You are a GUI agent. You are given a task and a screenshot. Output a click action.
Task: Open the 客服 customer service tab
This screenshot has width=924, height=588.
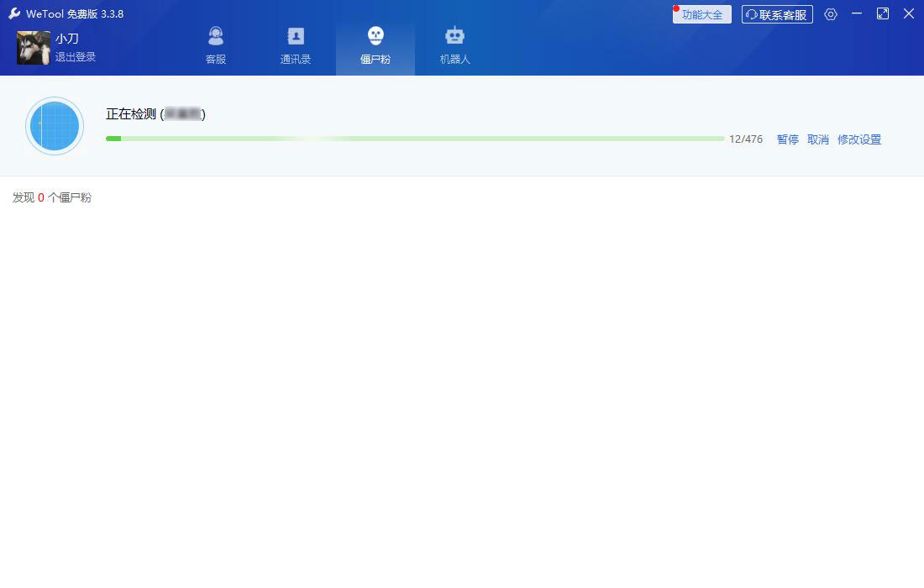pos(216,45)
